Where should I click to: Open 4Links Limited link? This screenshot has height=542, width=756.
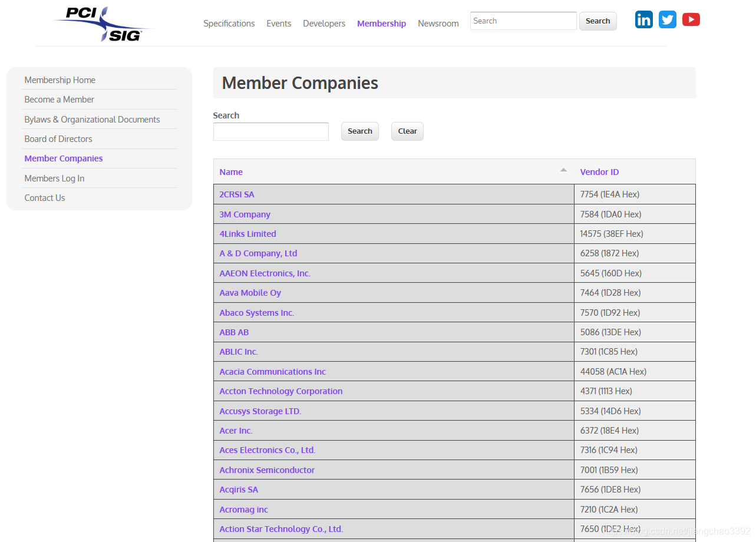pyautogui.click(x=248, y=234)
